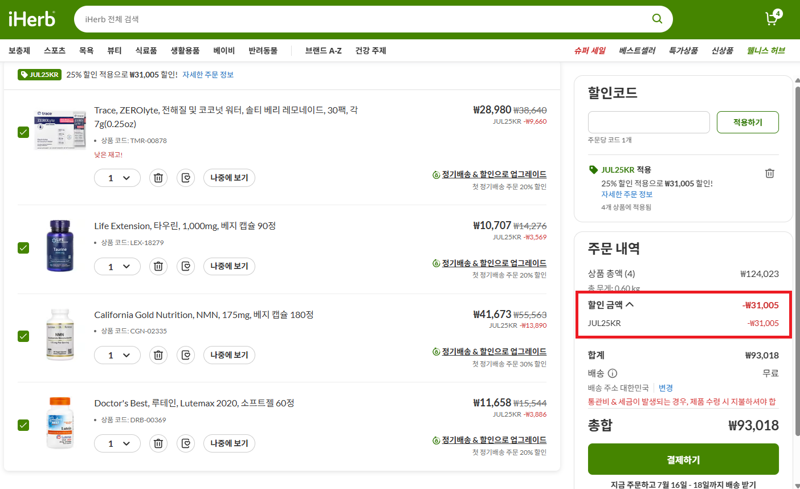The width and height of the screenshot is (800, 489).
Task: Go to 웰니스 허브 page
Action: click(x=766, y=51)
